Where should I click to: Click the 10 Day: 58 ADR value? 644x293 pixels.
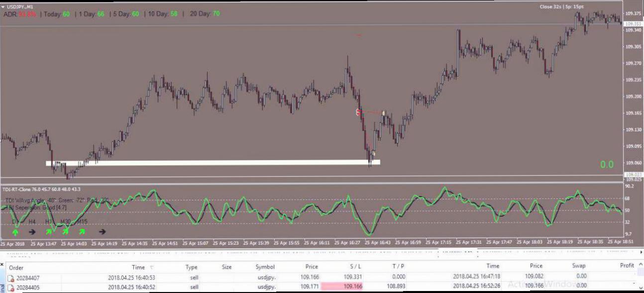(x=163, y=14)
